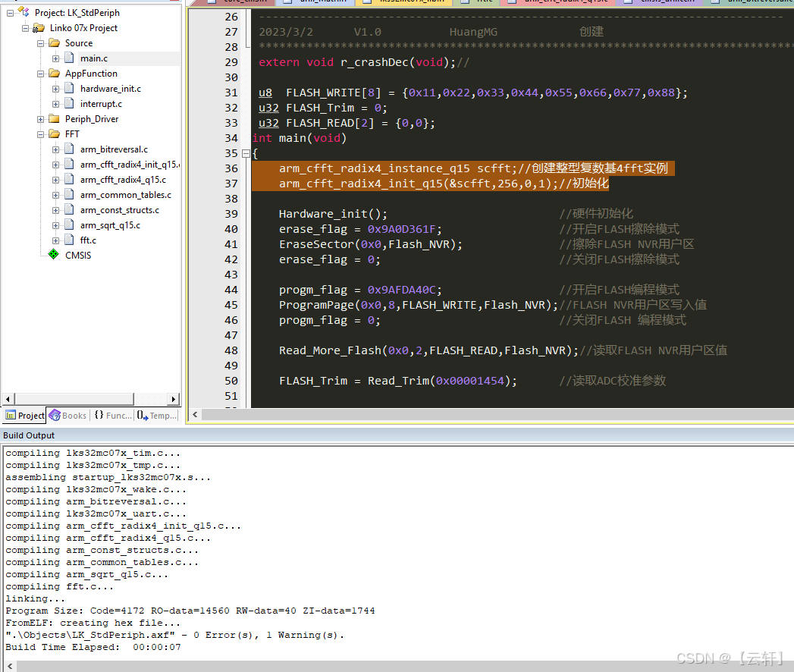Click the fft.c file icon
This screenshot has width=794, height=672.
[69, 240]
